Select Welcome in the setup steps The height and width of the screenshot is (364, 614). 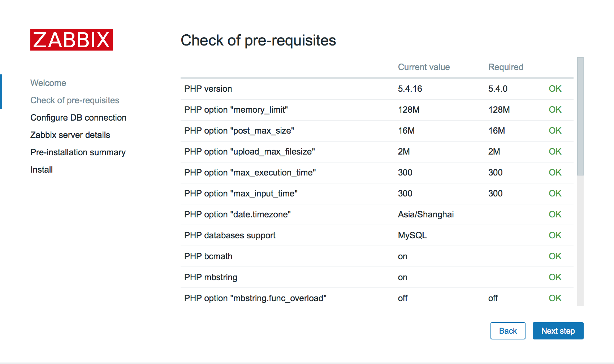point(48,83)
